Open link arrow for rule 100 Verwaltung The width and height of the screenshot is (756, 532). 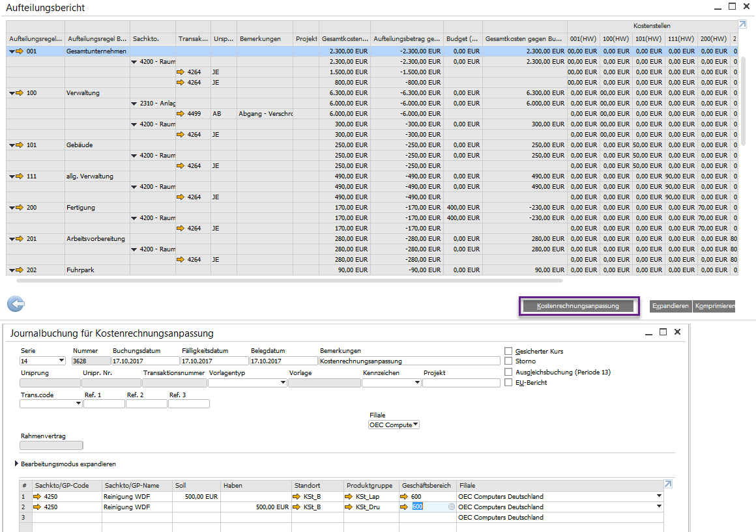pyautogui.click(x=20, y=93)
